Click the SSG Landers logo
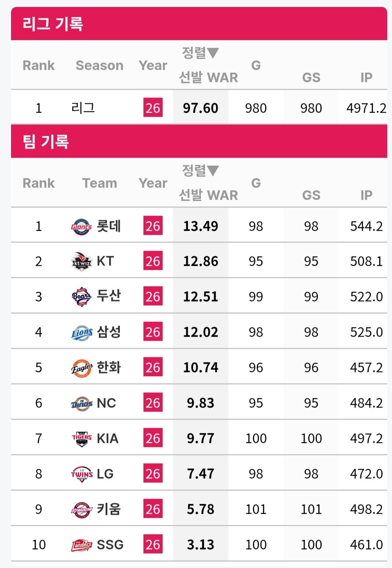This screenshot has height=568, width=392. tap(81, 545)
